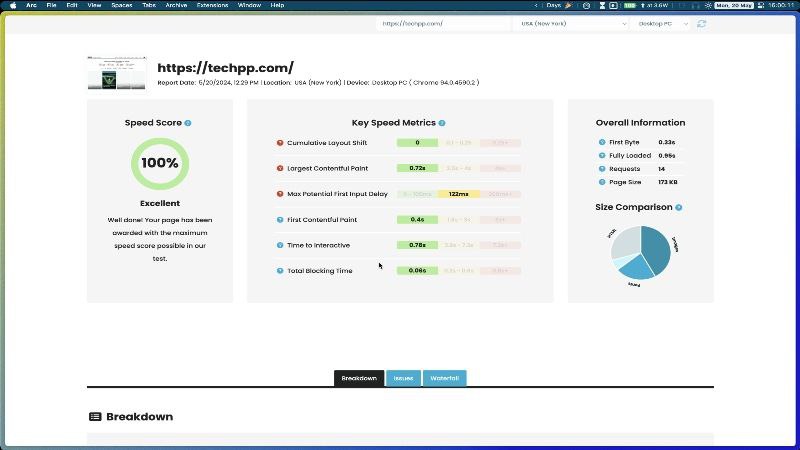The height and width of the screenshot is (450, 800).
Task: Switch to the Waterfall tab
Action: (x=444, y=378)
